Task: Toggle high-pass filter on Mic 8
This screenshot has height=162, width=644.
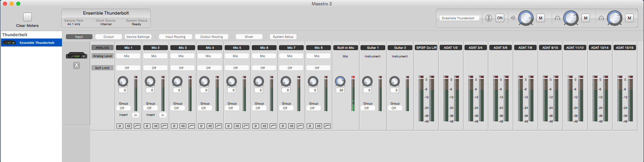Action: coord(327,126)
